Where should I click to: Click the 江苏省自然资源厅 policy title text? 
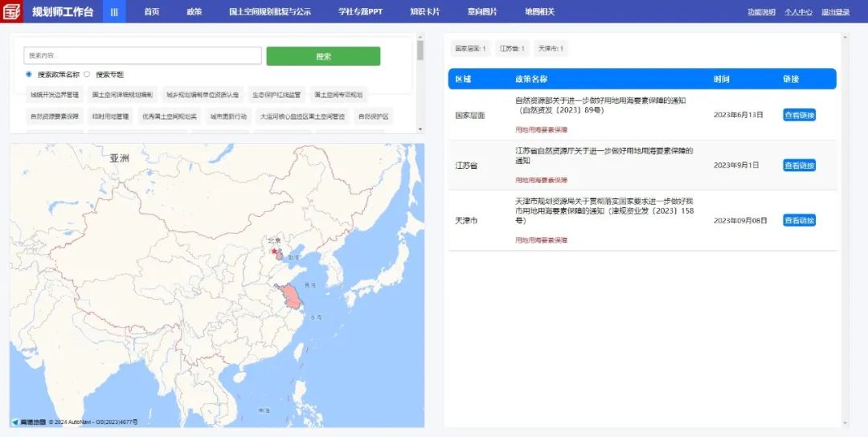click(604, 155)
